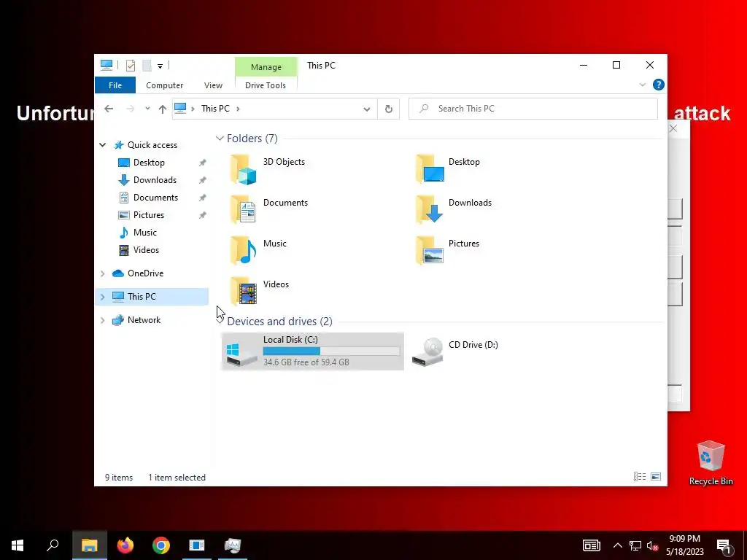
Task: Click the network tray icon
Action: tap(635, 545)
